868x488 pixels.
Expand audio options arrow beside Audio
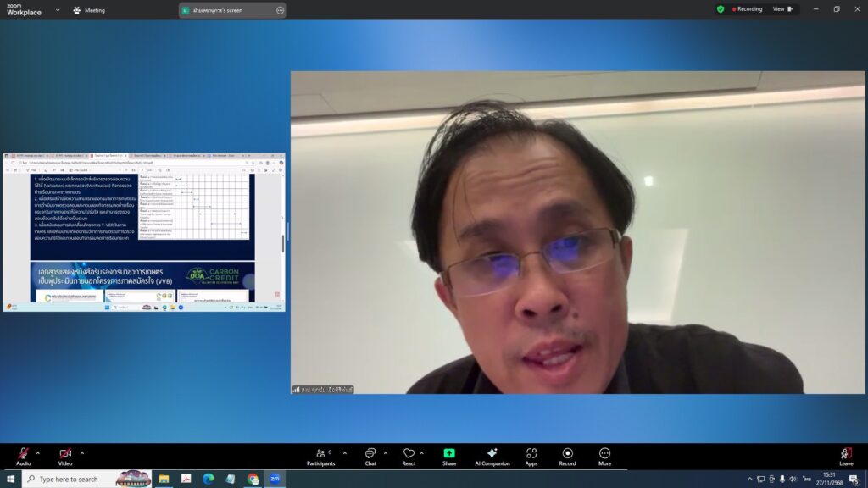point(40,452)
